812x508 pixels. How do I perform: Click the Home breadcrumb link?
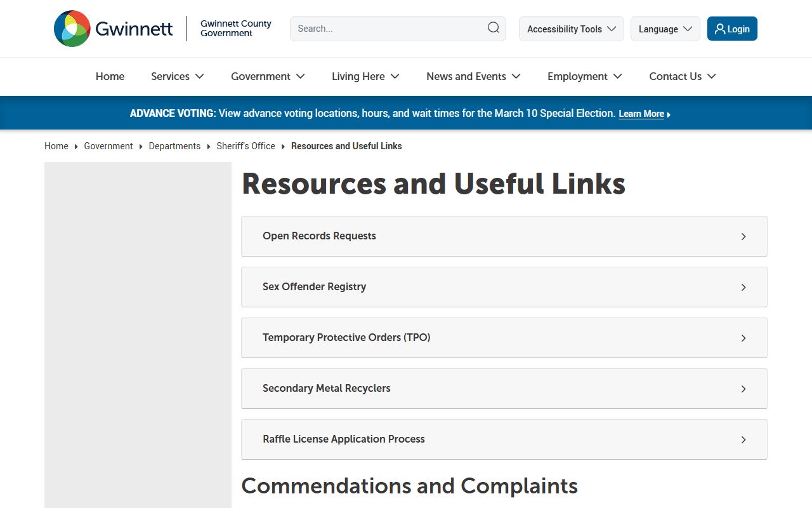pos(56,146)
